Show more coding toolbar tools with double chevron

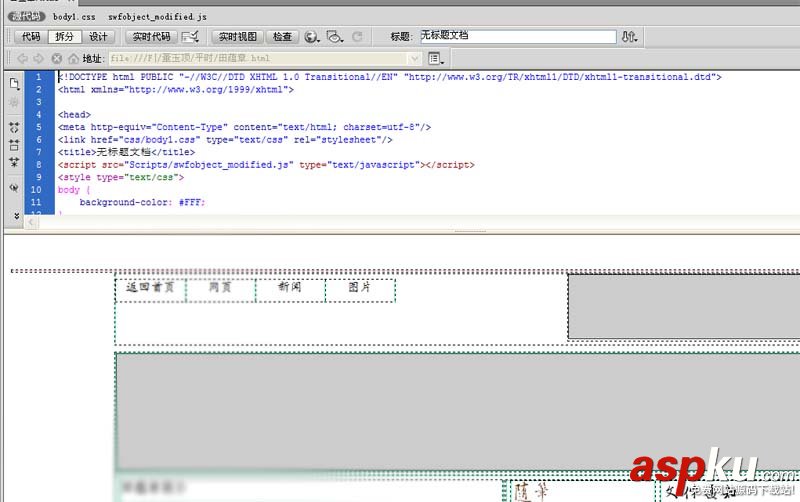coord(16,216)
